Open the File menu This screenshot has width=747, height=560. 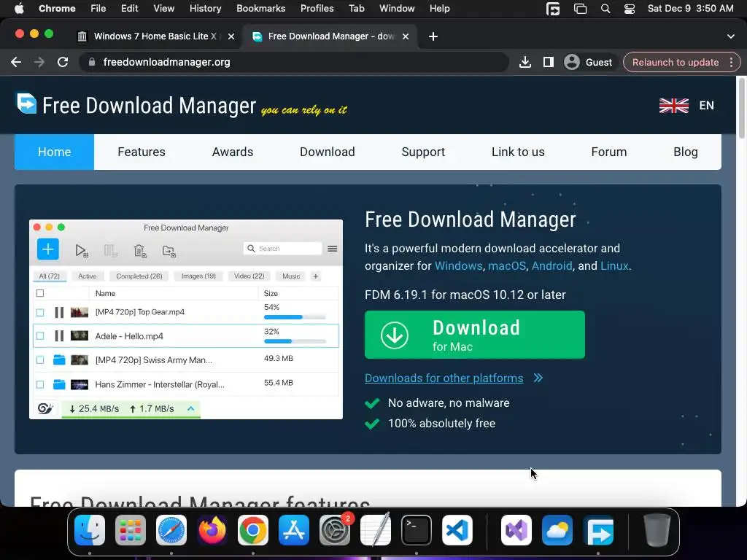(98, 9)
